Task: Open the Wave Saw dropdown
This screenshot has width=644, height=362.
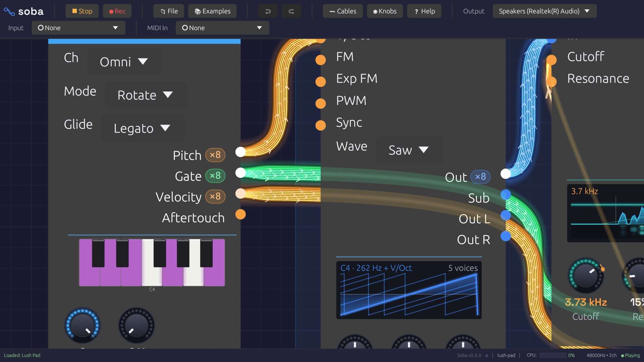Action: click(x=410, y=150)
